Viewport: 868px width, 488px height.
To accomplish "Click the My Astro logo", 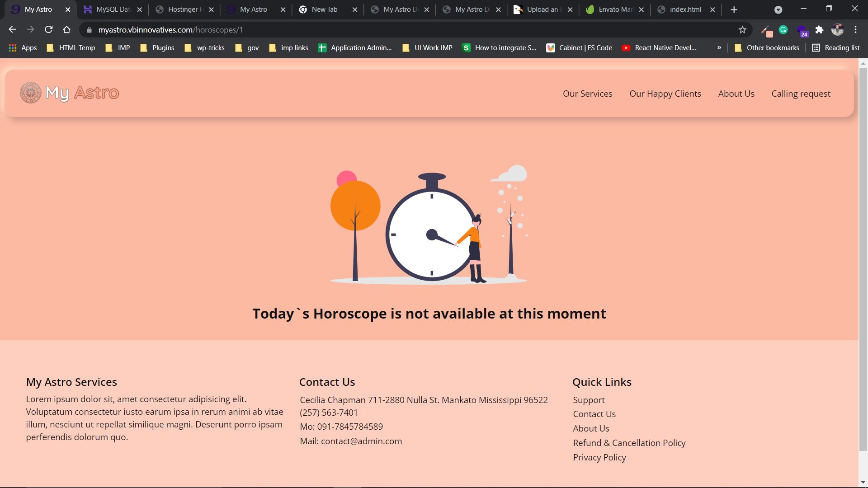I will (x=70, y=93).
